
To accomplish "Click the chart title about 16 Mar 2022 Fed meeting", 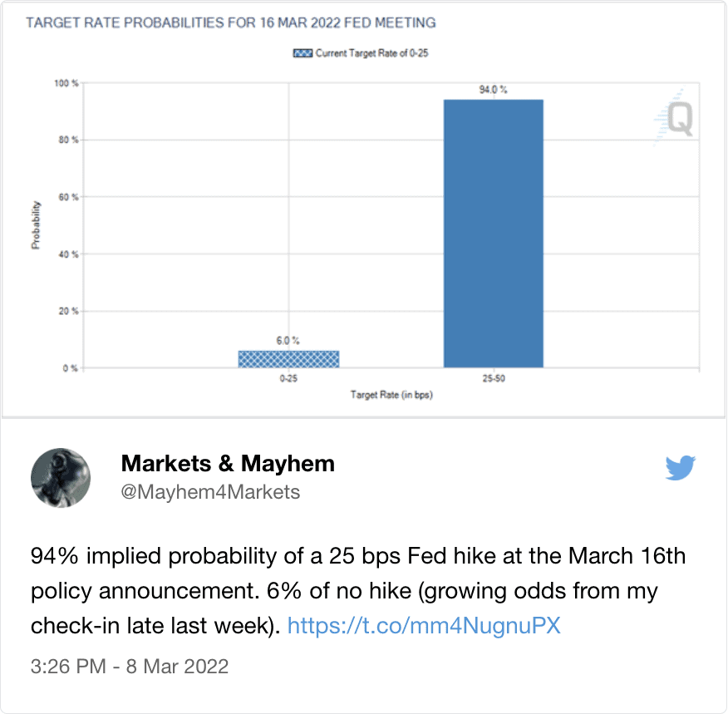I will pos(231,22).
